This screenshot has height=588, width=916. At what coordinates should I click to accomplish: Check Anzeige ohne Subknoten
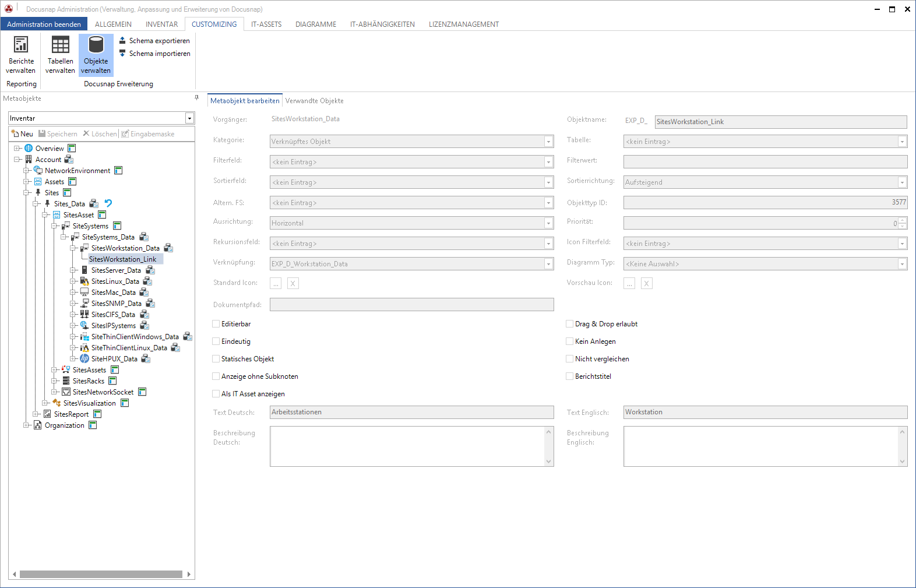click(216, 376)
